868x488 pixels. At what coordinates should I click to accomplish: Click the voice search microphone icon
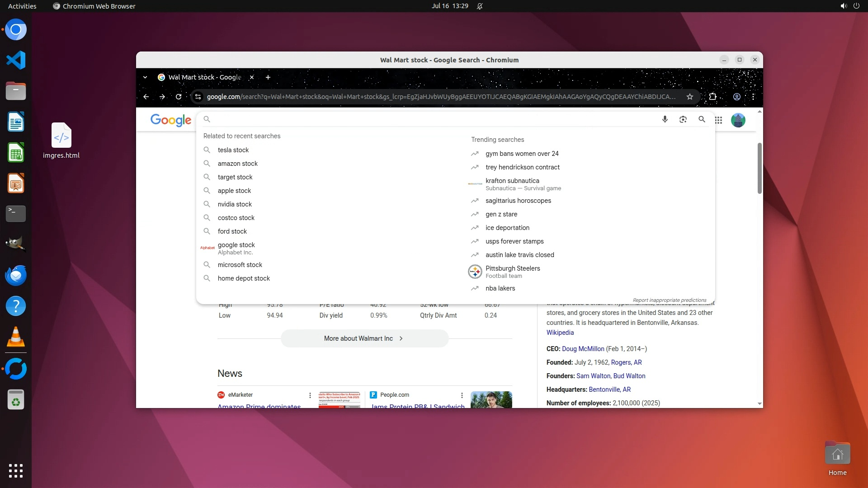pyautogui.click(x=665, y=119)
